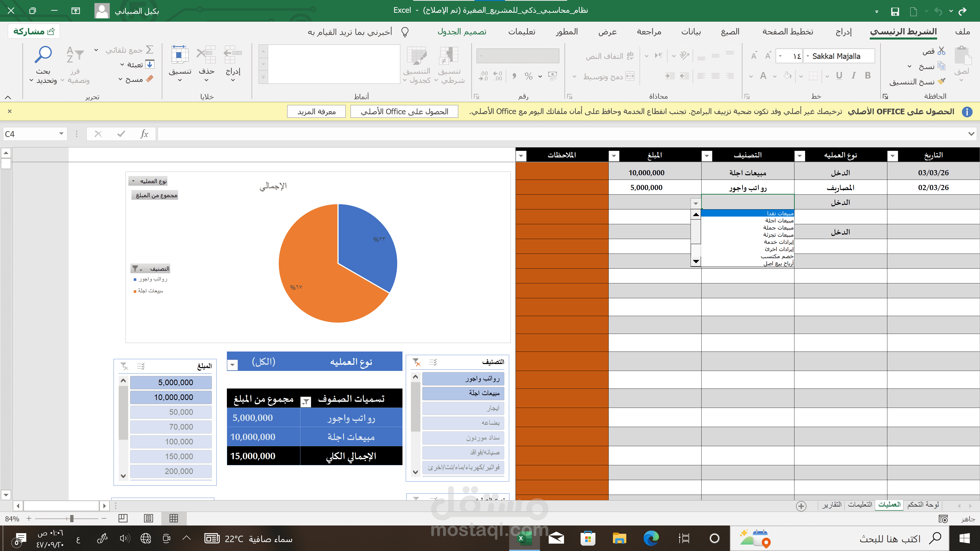Image resolution: width=980 pixels, height=551 pixels.
Task: Open Microsoft Edge from taskbar
Action: (651, 539)
